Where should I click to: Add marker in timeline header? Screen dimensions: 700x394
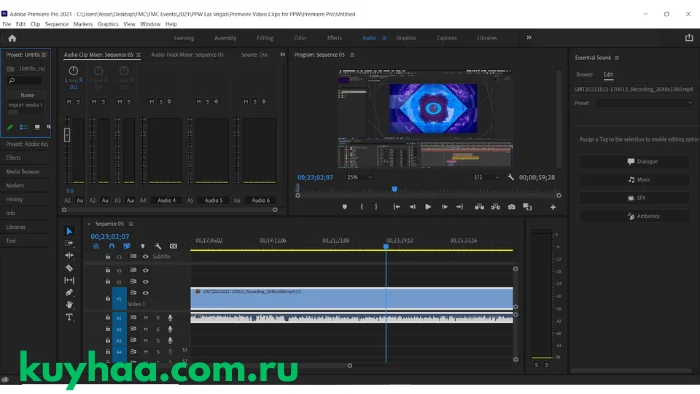pyautogui.click(x=143, y=246)
